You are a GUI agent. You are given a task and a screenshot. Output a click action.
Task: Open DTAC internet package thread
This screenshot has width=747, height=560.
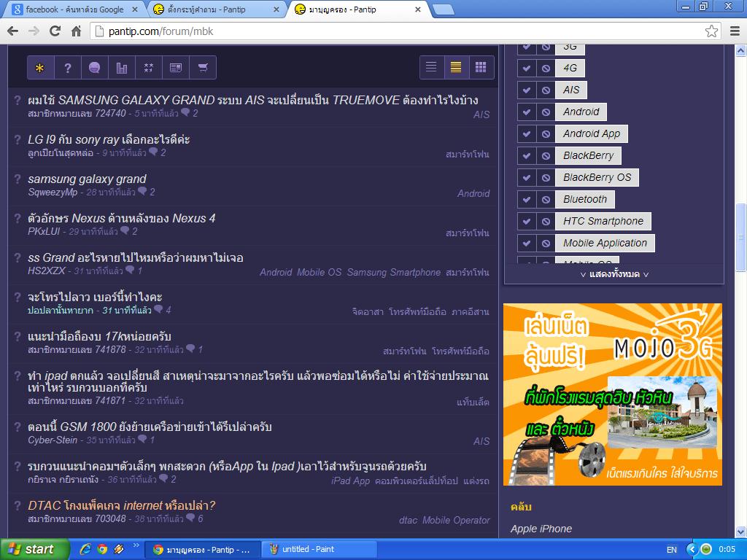(x=122, y=505)
